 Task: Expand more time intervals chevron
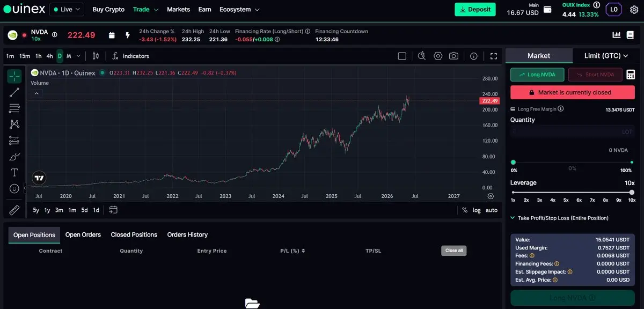click(x=78, y=56)
